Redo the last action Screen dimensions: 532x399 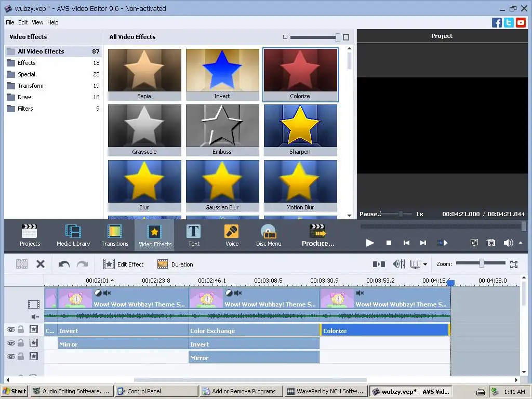tap(83, 264)
